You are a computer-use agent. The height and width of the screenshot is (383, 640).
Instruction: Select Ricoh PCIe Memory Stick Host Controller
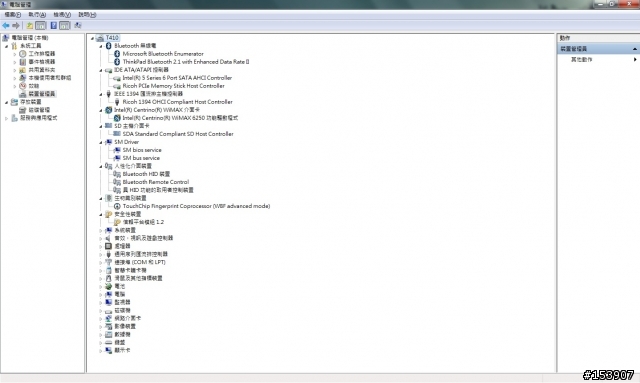pos(173,86)
